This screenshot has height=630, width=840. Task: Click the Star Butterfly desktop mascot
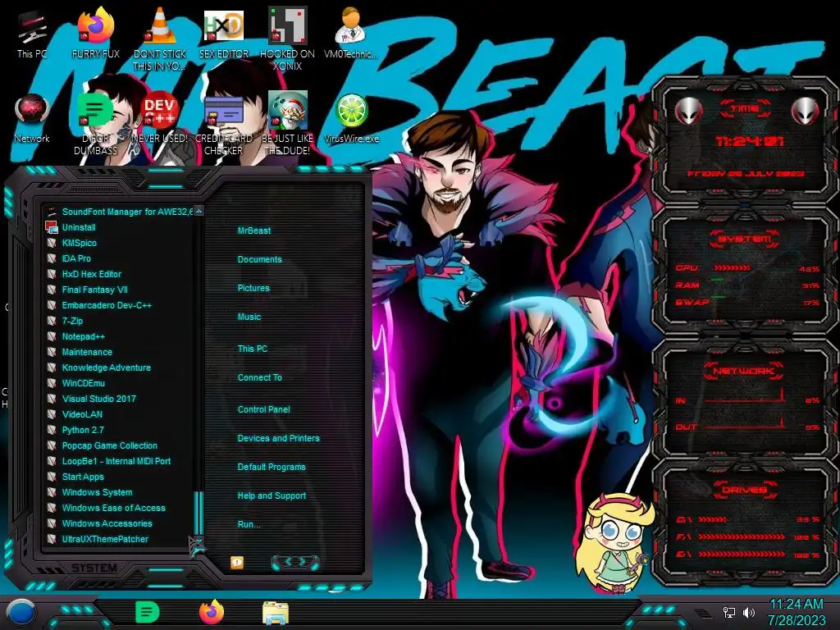[x=615, y=543]
